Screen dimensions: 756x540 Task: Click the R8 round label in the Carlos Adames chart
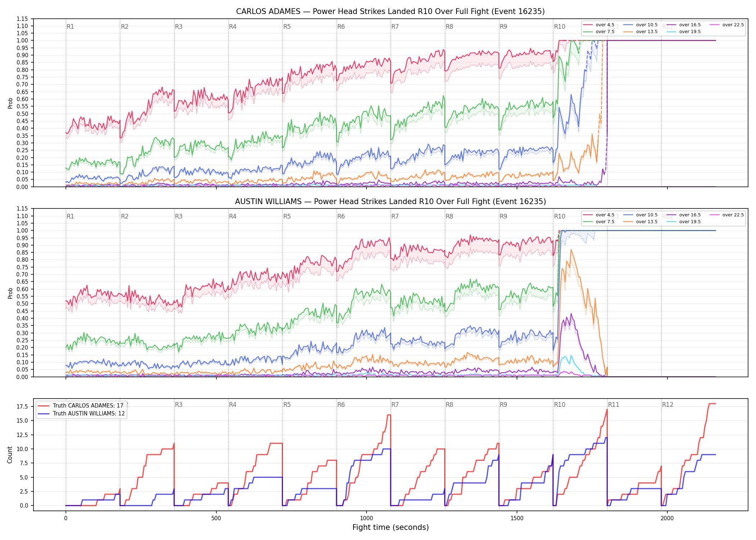[x=449, y=27]
